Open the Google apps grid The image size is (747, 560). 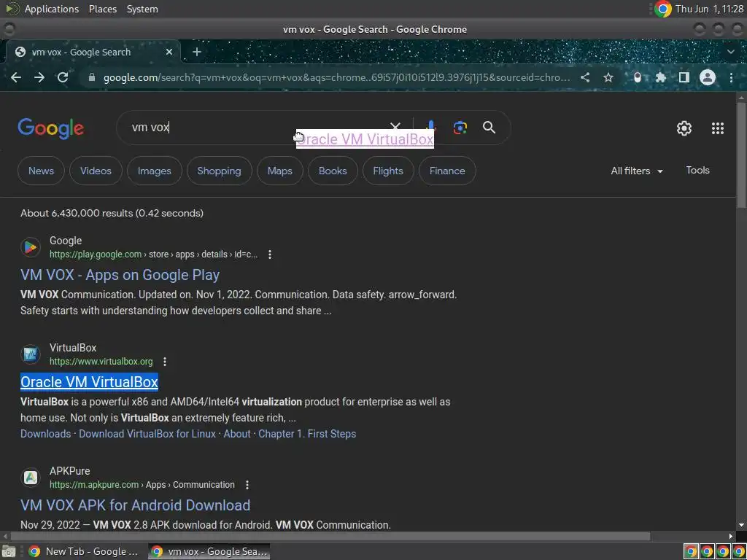718,128
